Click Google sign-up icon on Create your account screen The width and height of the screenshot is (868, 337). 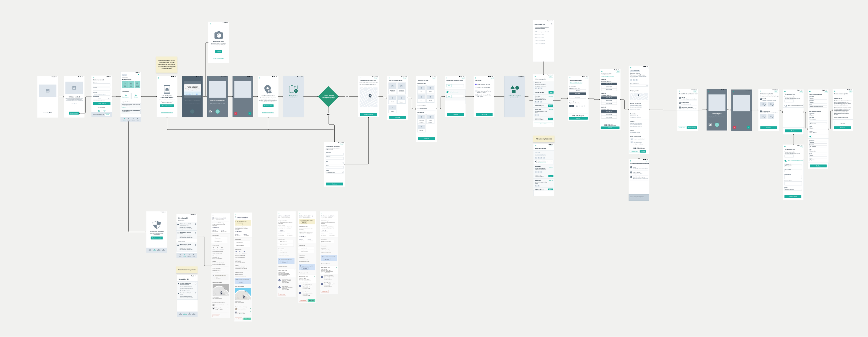pyautogui.click(x=99, y=111)
